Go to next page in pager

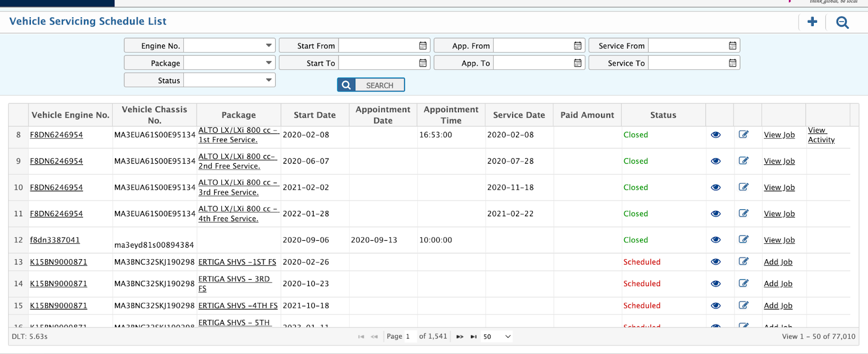459,337
